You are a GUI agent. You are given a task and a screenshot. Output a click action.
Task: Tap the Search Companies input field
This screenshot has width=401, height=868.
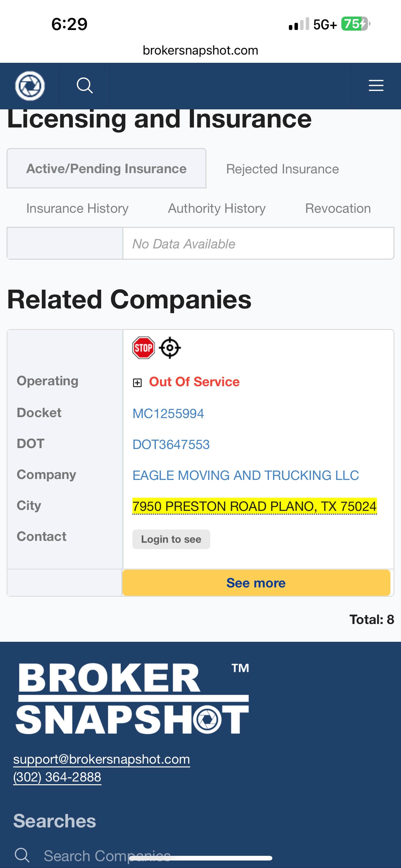coord(108,856)
